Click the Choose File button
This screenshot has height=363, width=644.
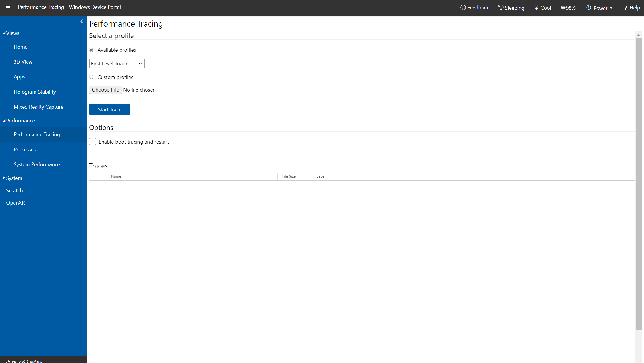(106, 90)
